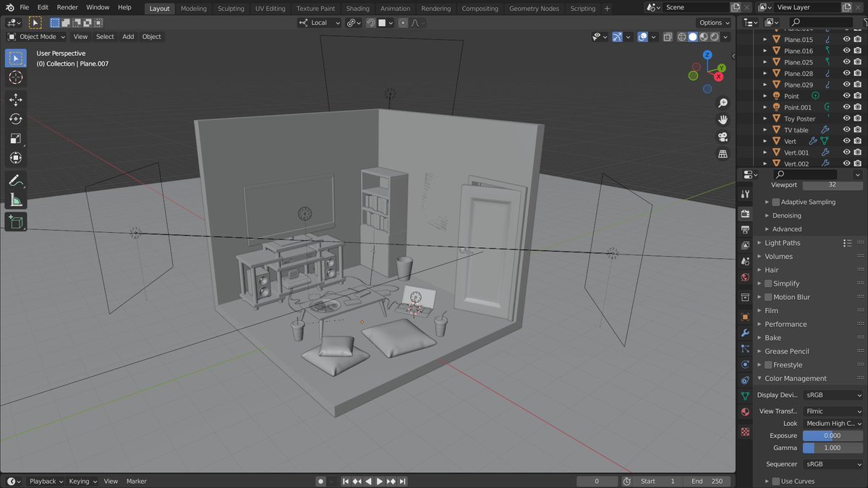The width and height of the screenshot is (868, 488).
Task: Click the Select Box tool
Action: coord(16,57)
